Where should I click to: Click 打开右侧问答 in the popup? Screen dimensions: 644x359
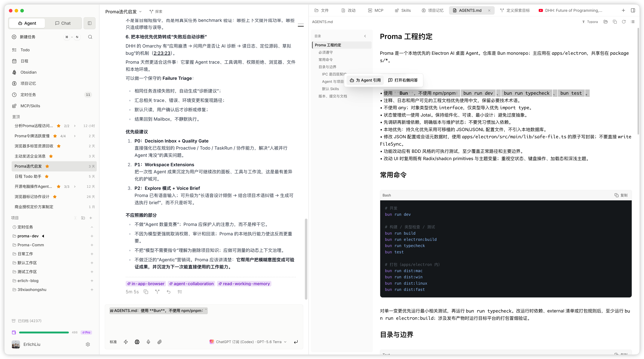click(x=403, y=80)
